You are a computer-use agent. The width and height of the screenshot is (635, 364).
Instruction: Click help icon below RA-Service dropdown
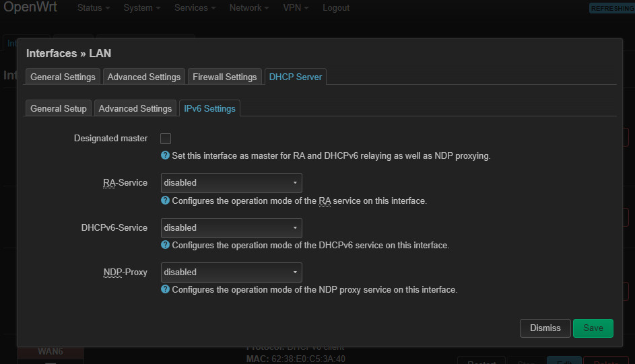(x=165, y=201)
